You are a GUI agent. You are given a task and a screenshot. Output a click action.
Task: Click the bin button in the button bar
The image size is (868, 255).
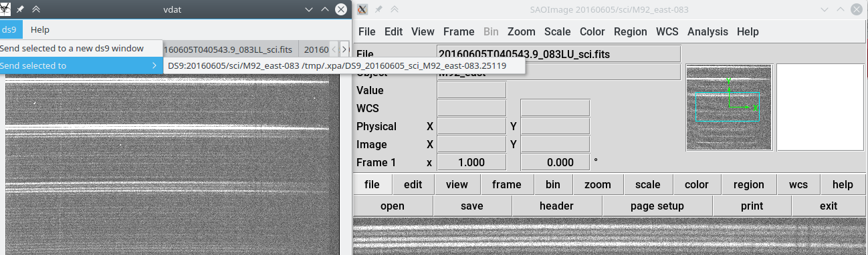click(x=553, y=185)
